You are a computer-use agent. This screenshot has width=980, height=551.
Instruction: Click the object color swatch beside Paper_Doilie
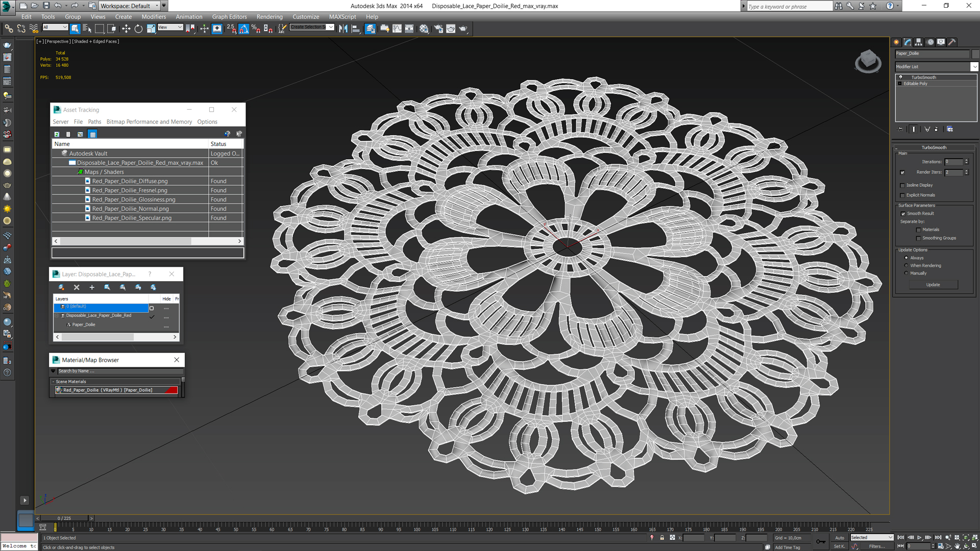pyautogui.click(x=975, y=54)
